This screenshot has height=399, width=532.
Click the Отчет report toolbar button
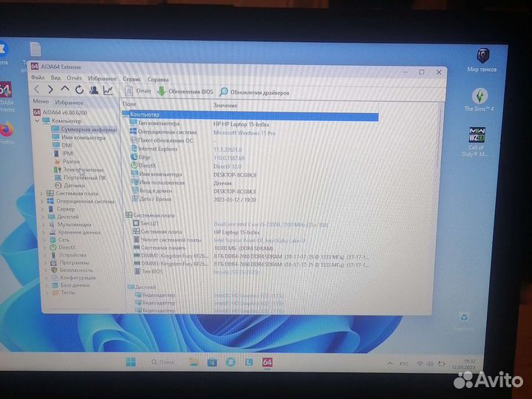coord(137,91)
